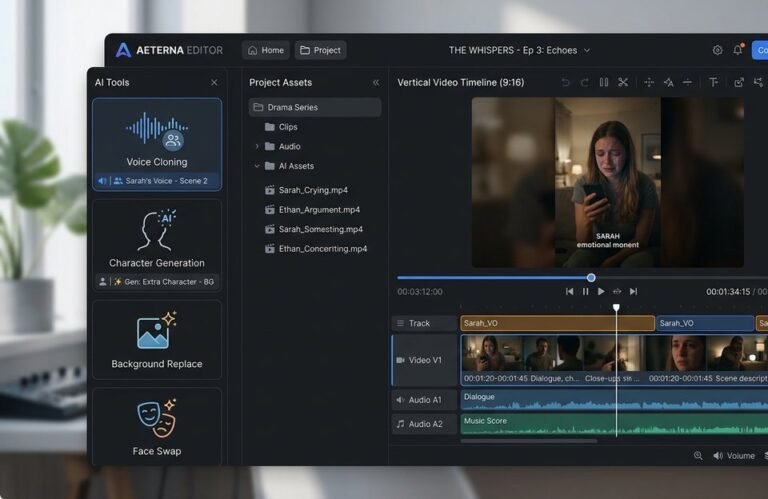Select the orange Sarah_VO clip
Viewport: 768px width, 499px height.
click(x=557, y=323)
